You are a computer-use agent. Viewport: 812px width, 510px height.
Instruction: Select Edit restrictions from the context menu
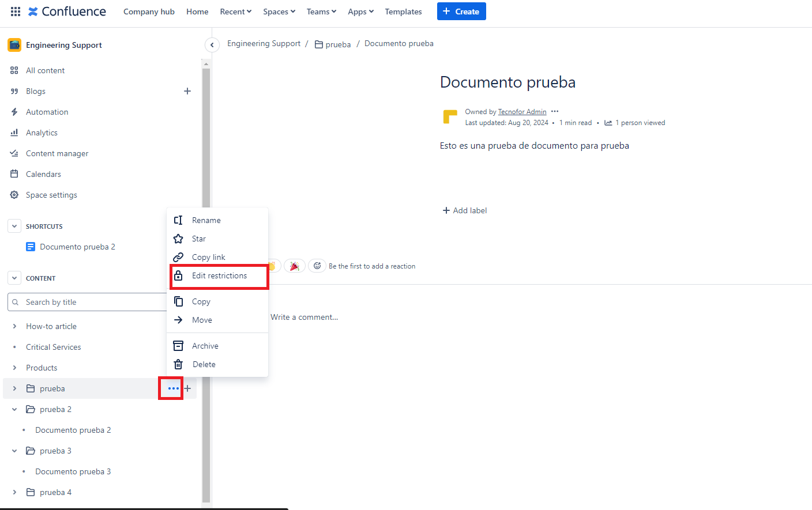click(x=219, y=276)
